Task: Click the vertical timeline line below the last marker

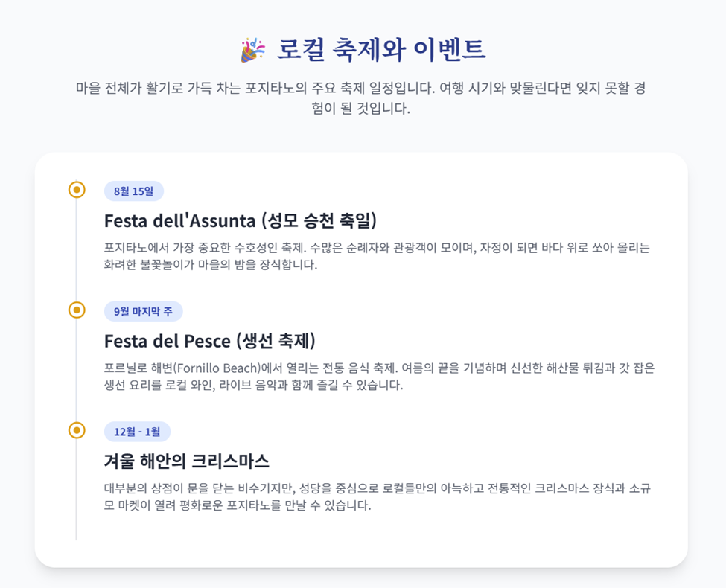Action: 77,490
